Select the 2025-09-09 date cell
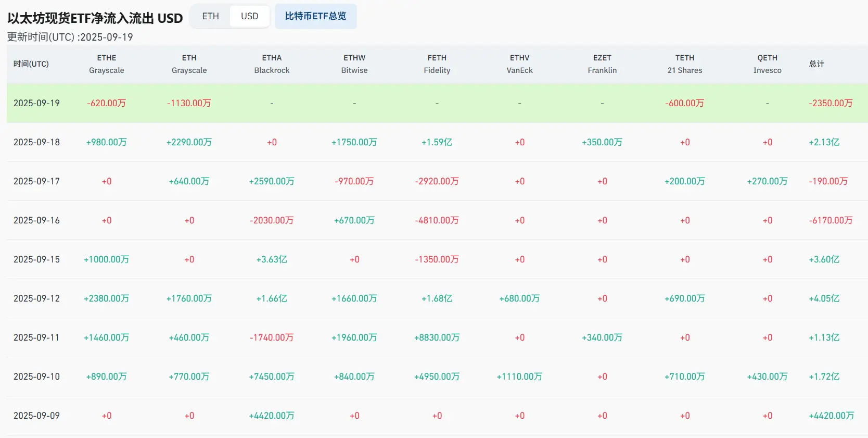 pos(36,416)
